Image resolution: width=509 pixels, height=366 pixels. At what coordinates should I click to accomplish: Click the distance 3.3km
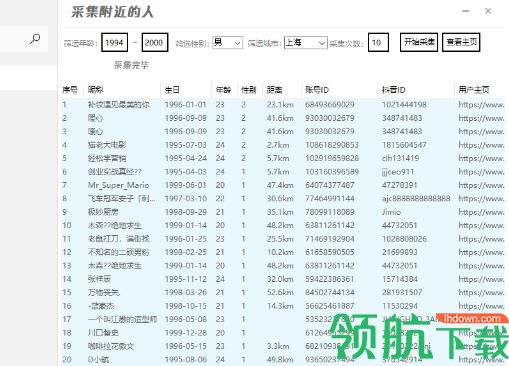click(x=278, y=346)
